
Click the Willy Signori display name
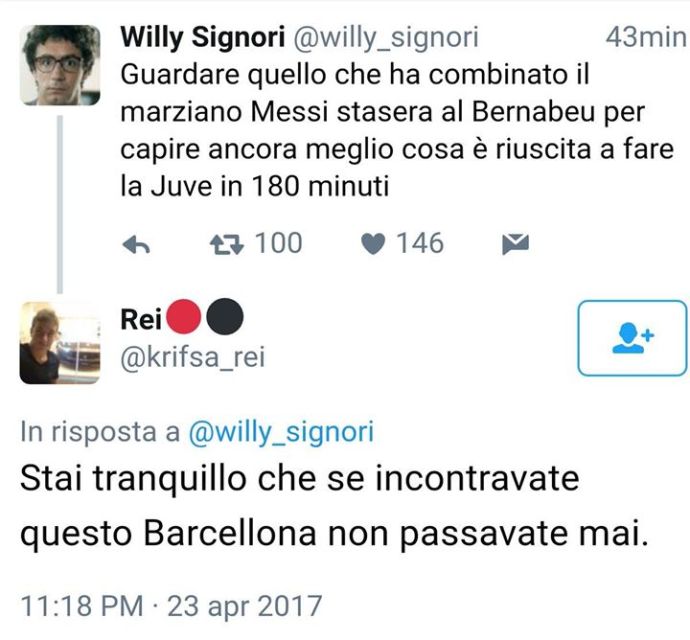coord(202,37)
